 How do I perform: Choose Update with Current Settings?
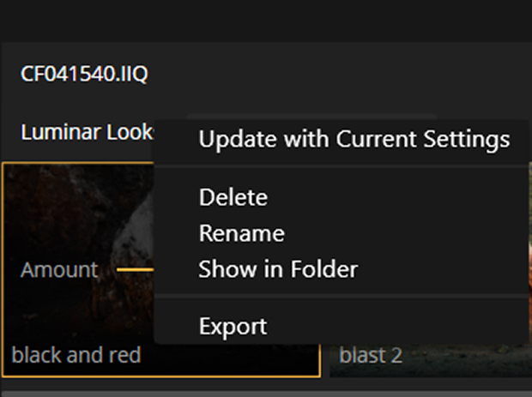tap(354, 140)
